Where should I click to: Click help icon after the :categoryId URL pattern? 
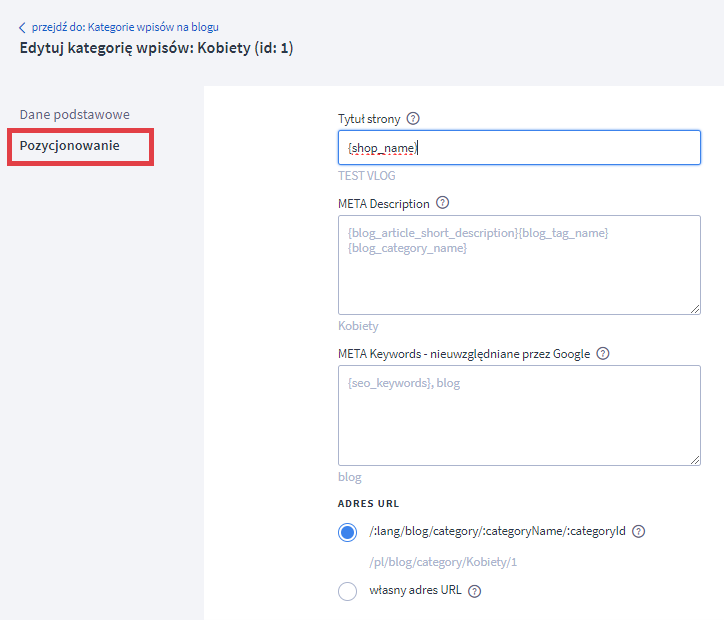639,532
